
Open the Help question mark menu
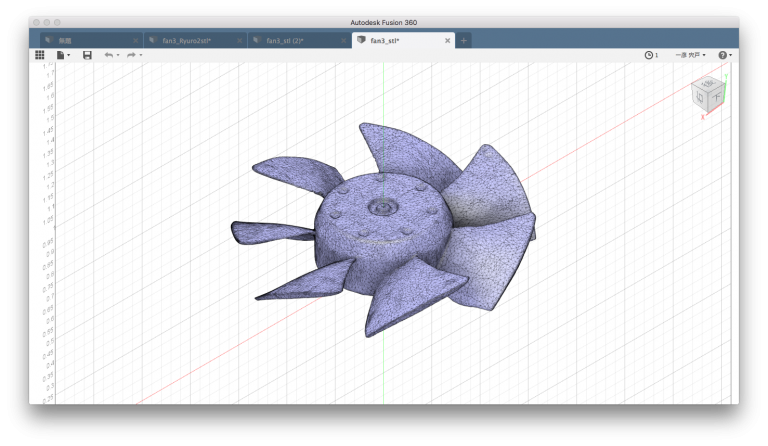pyautogui.click(x=723, y=55)
